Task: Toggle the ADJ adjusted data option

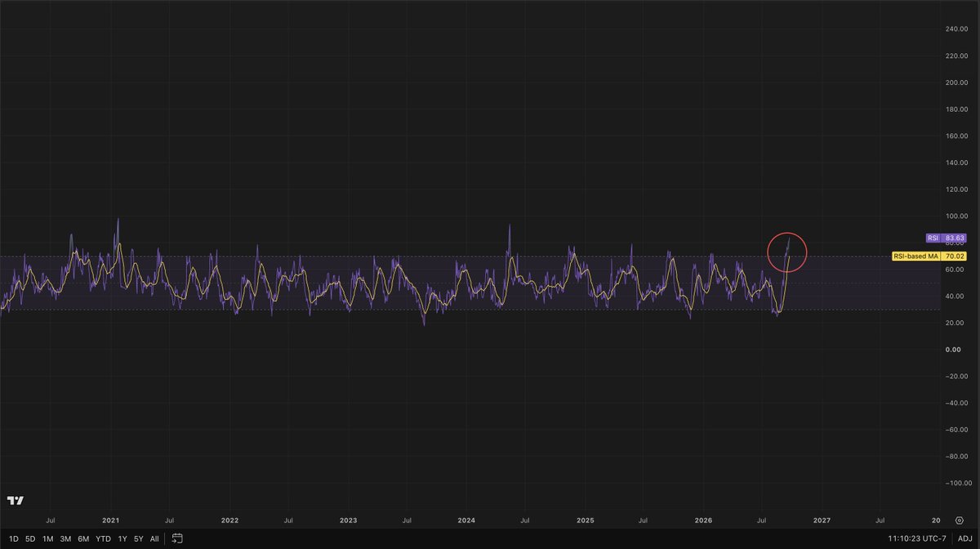Action: [964, 538]
